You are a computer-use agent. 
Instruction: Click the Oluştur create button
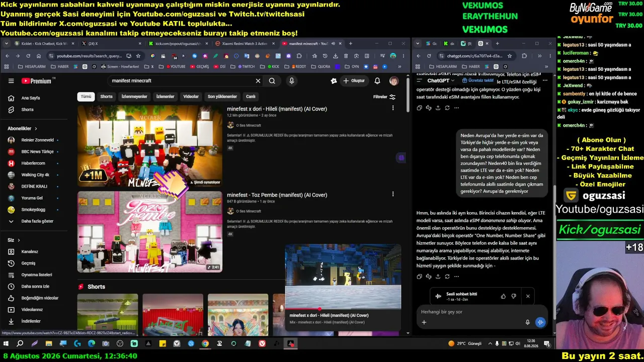coord(354,81)
